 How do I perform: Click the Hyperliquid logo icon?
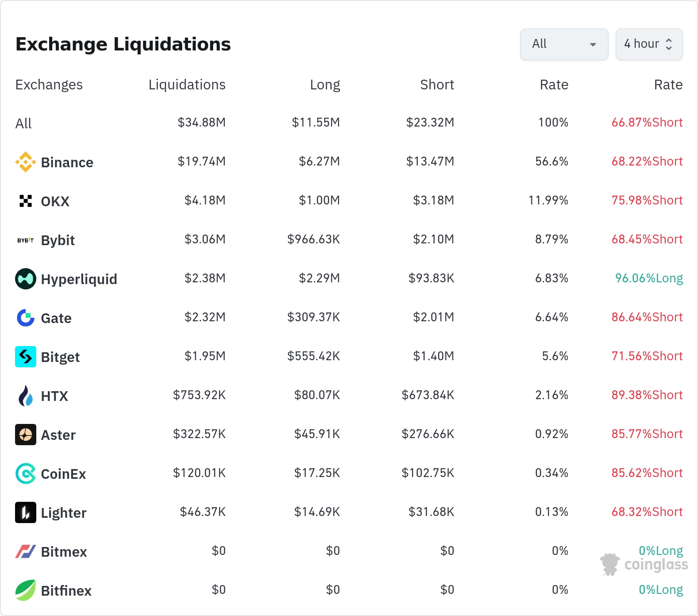[x=26, y=279]
